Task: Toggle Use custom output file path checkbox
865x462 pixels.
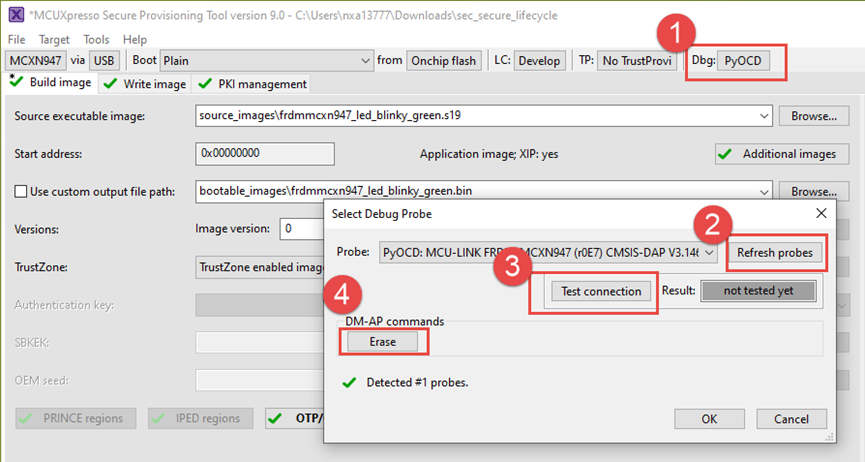Action: tap(21, 192)
